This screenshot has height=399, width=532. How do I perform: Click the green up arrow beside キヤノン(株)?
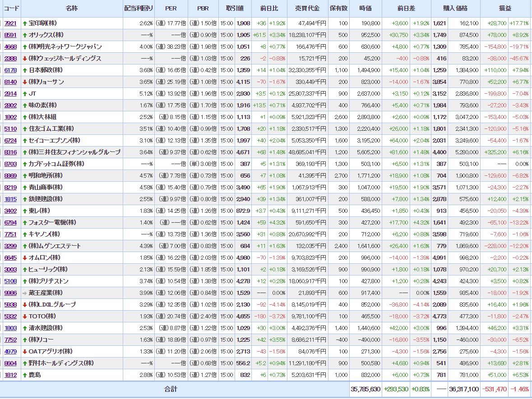[25, 234]
